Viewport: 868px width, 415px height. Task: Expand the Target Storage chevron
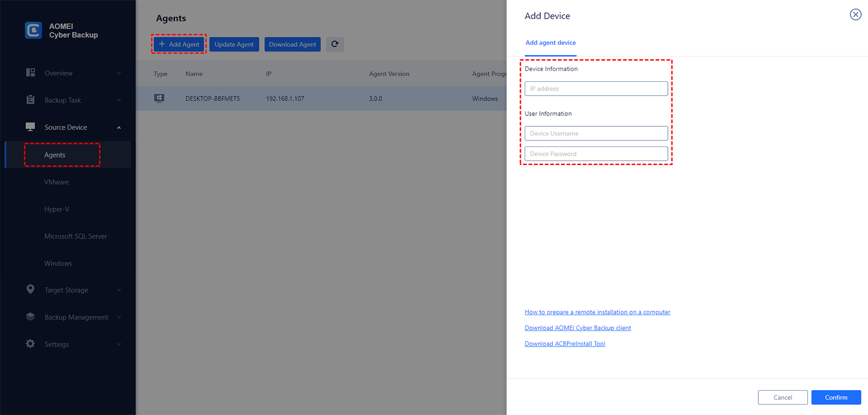(119, 290)
